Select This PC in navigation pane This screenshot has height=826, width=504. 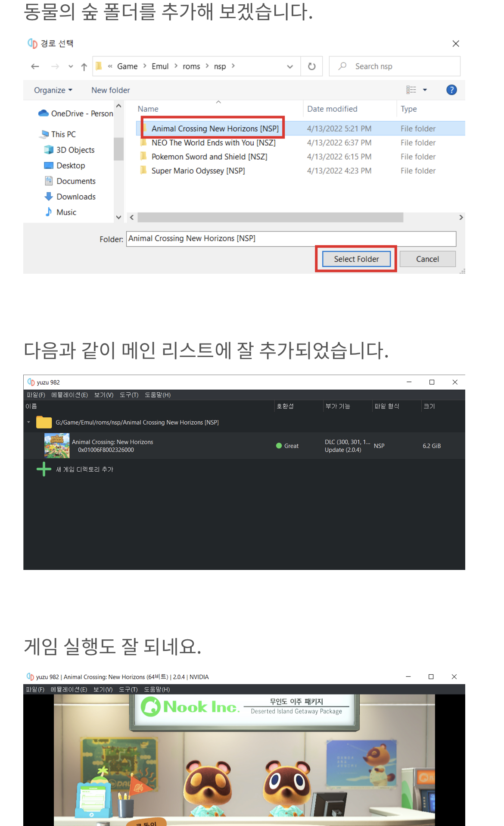click(x=58, y=134)
